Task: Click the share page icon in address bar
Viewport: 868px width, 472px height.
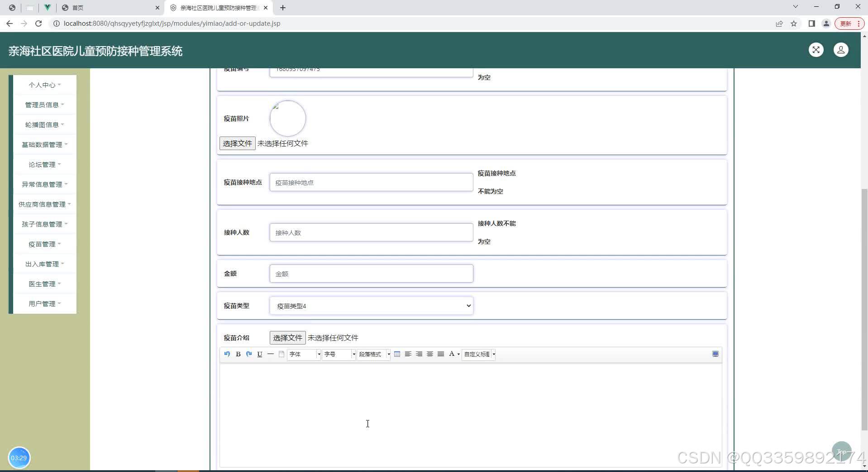Action: coord(779,24)
